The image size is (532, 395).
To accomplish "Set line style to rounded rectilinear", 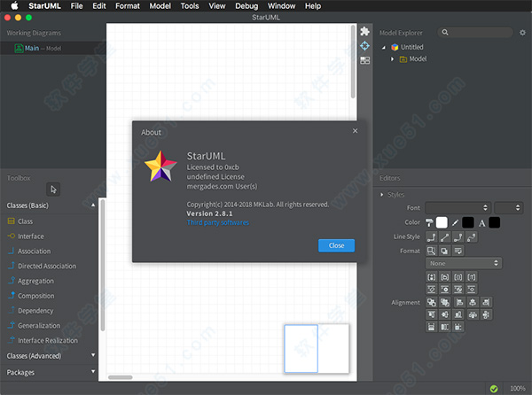I will (x=458, y=237).
